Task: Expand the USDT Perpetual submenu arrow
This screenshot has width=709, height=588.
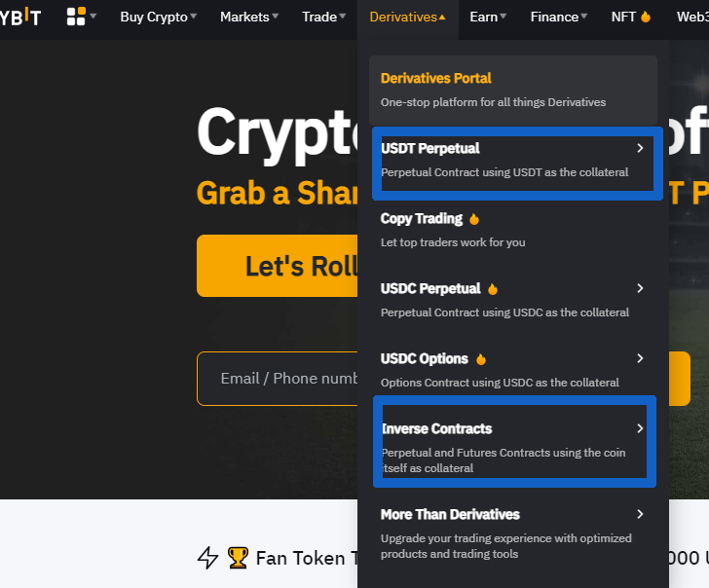Action: pos(640,148)
